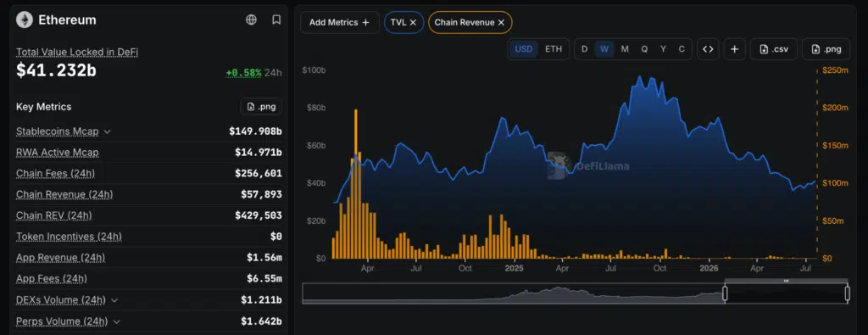Select the quarterly Q interval
The image size is (868, 335).
tap(644, 48)
